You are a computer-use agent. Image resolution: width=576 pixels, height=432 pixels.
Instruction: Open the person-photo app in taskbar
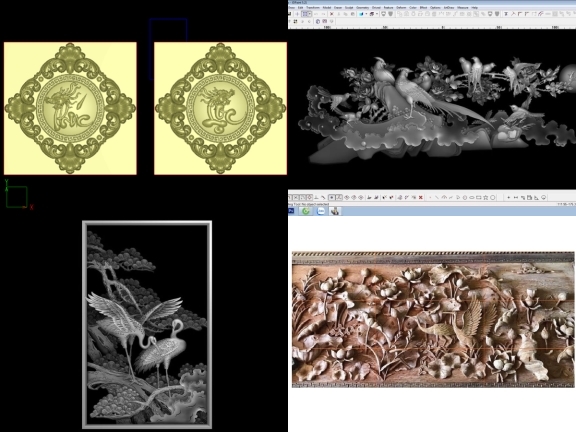335,211
